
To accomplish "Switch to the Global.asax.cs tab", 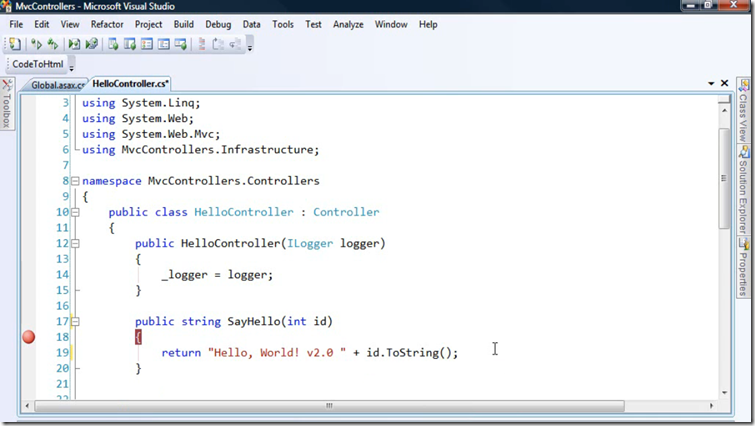I will 57,85.
